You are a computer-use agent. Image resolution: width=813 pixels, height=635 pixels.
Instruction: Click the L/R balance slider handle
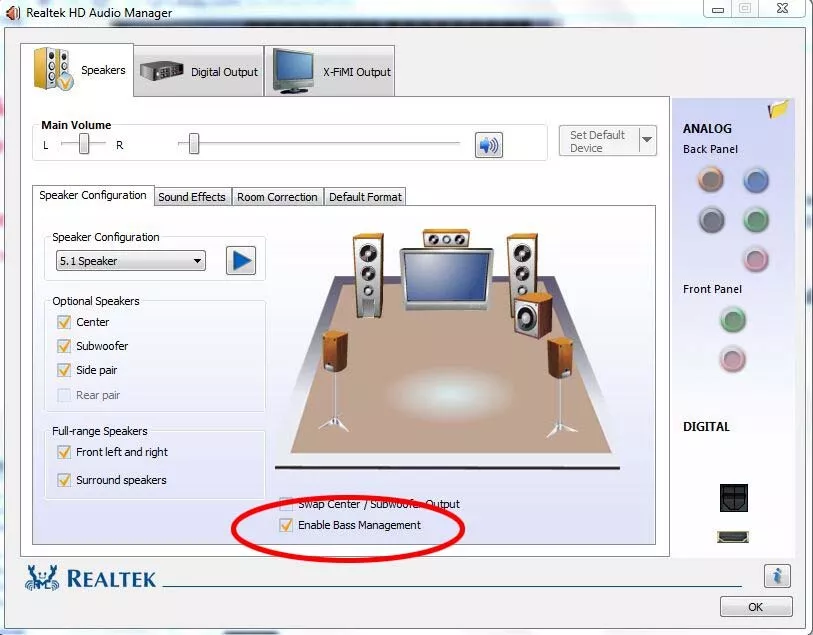click(84, 144)
